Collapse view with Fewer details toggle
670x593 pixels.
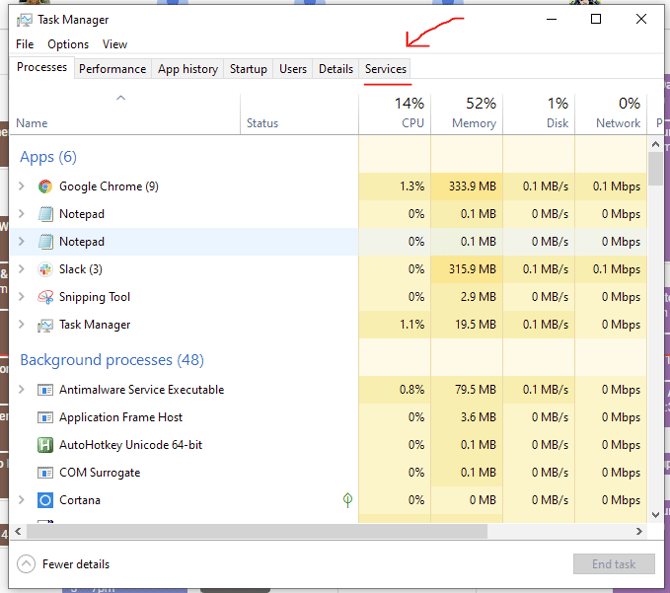27,564
